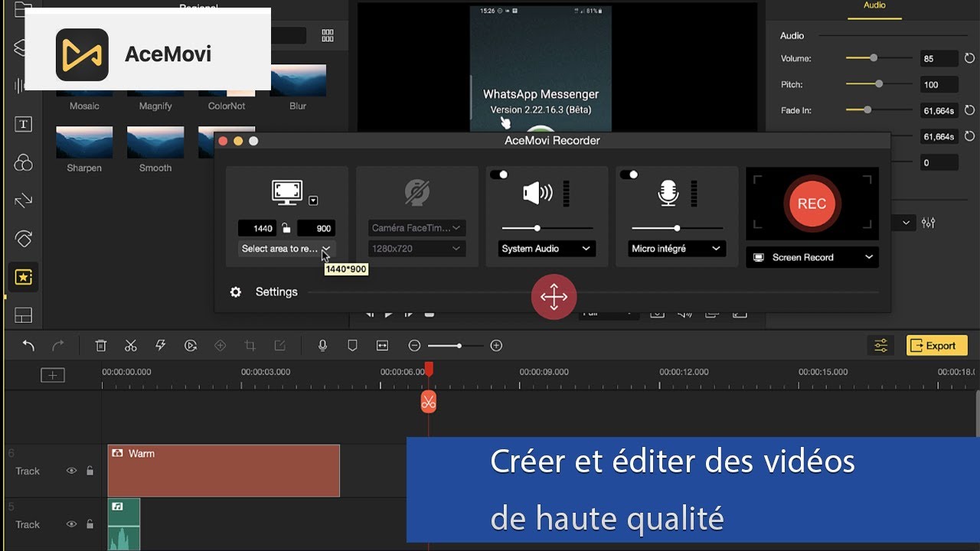Hide track 6 with its eye icon
This screenshot has height=551, width=980.
[x=71, y=471]
